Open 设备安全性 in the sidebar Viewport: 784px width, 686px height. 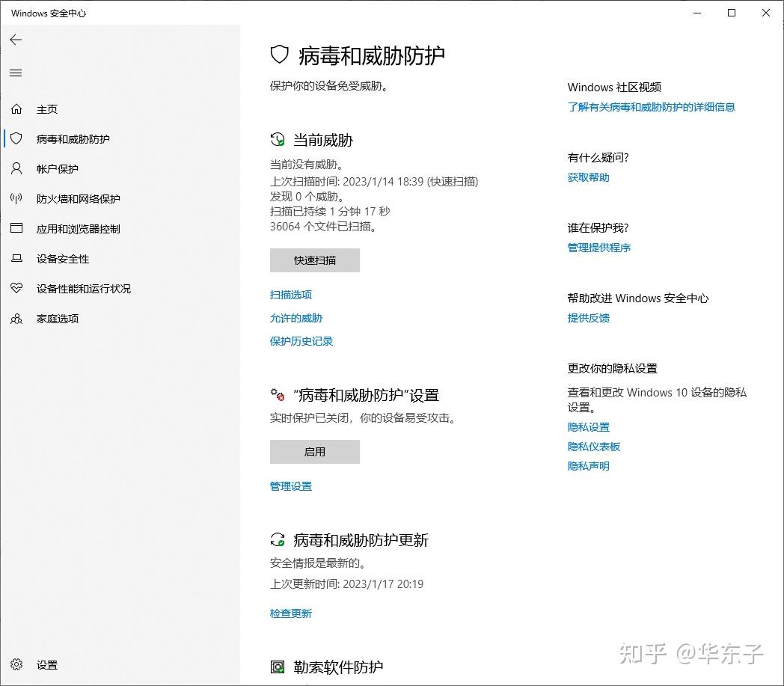coord(120,259)
